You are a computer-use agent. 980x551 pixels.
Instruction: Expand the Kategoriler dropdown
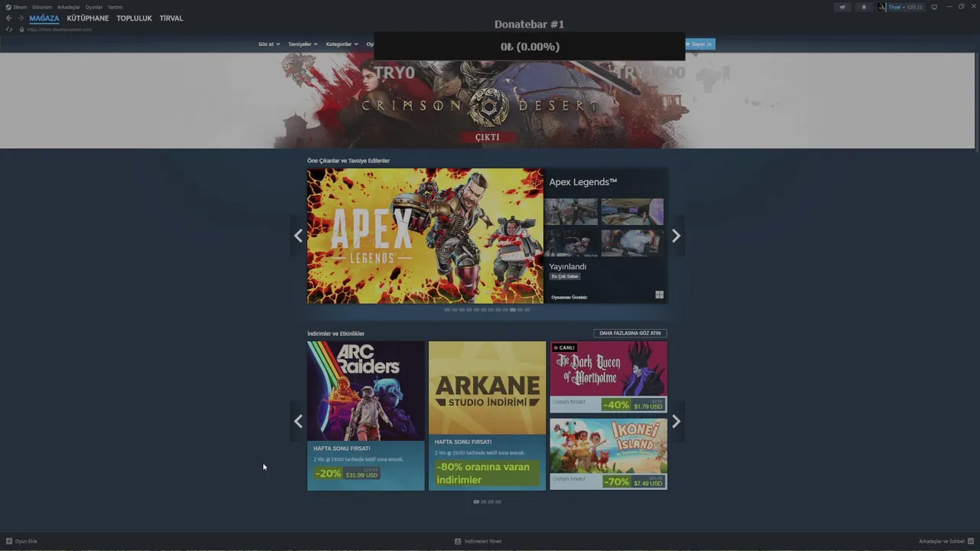341,44
